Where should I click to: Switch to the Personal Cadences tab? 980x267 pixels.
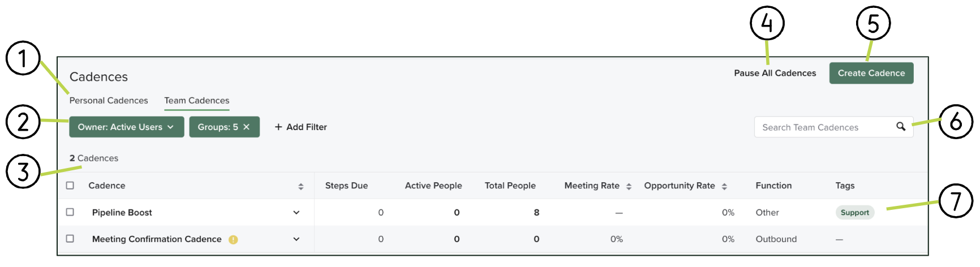pos(109,101)
